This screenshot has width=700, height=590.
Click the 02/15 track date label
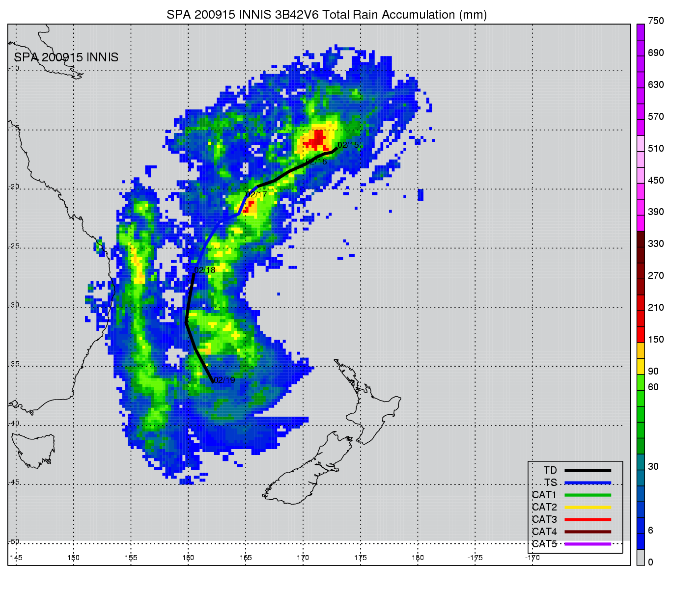tap(348, 145)
